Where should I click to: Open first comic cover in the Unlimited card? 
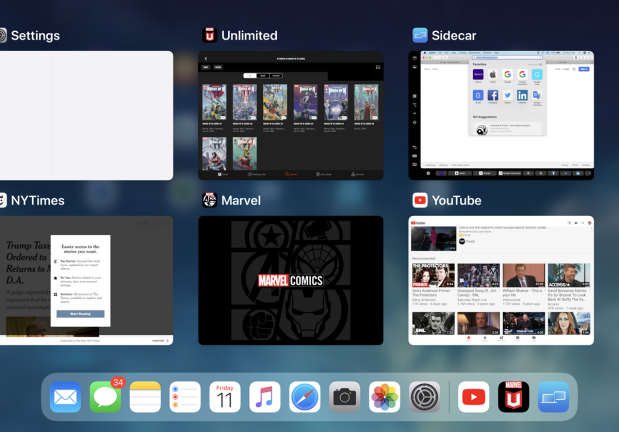[214, 102]
